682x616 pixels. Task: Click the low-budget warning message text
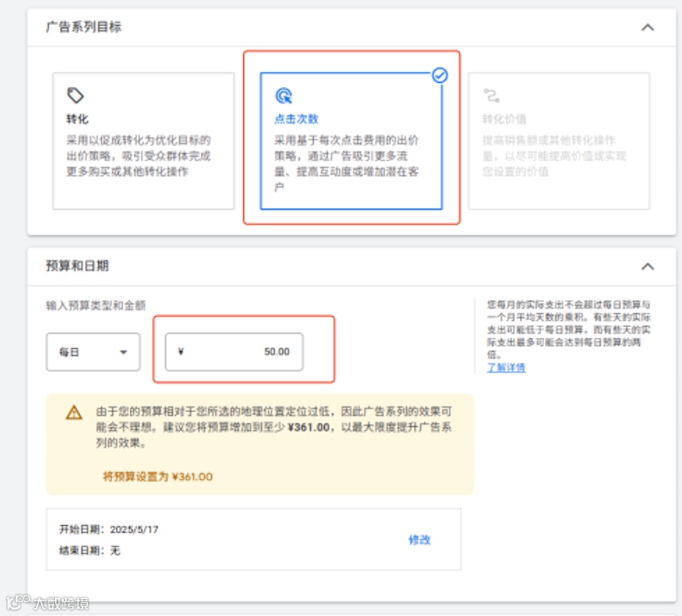274,428
